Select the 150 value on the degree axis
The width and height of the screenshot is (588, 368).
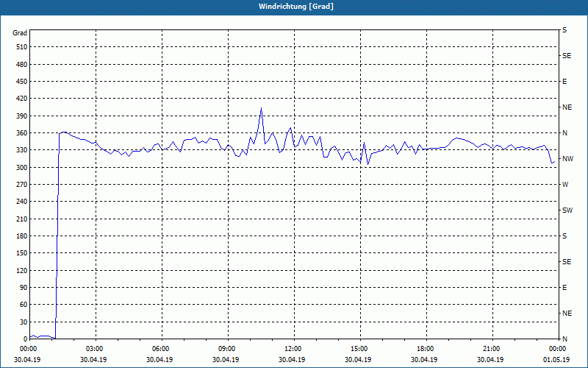pos(22,253)
